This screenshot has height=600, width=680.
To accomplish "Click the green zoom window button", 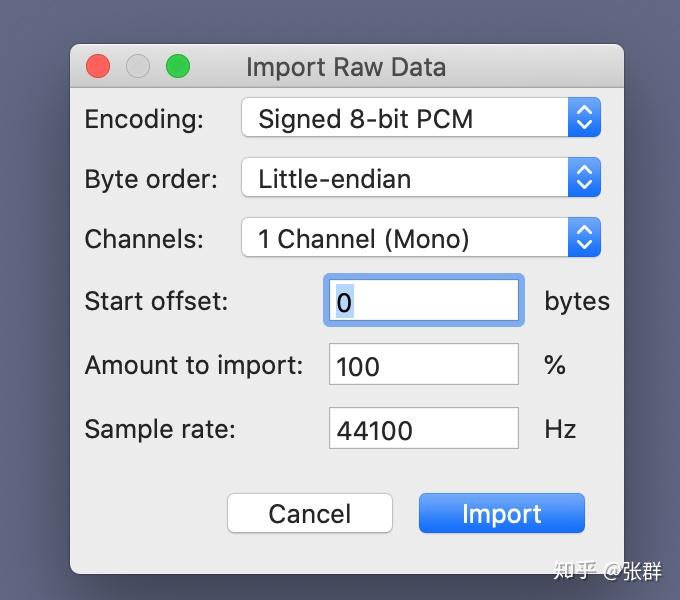I will pyautogui.click(x=177, y=67).
